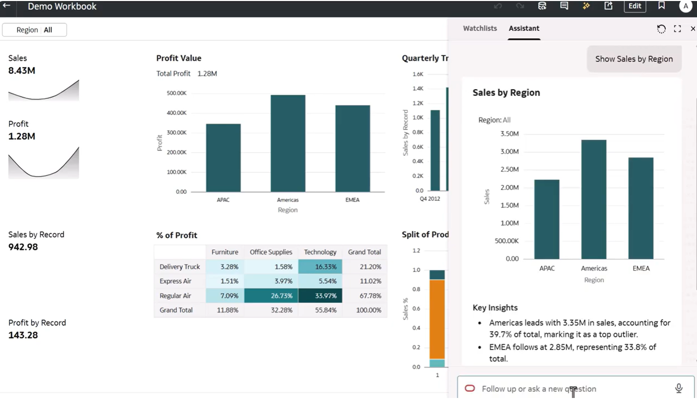The image size is (697, 401).
Task: Click the red Oracle icon in question box
Action: pyautogui.click(x=470, y=389)
